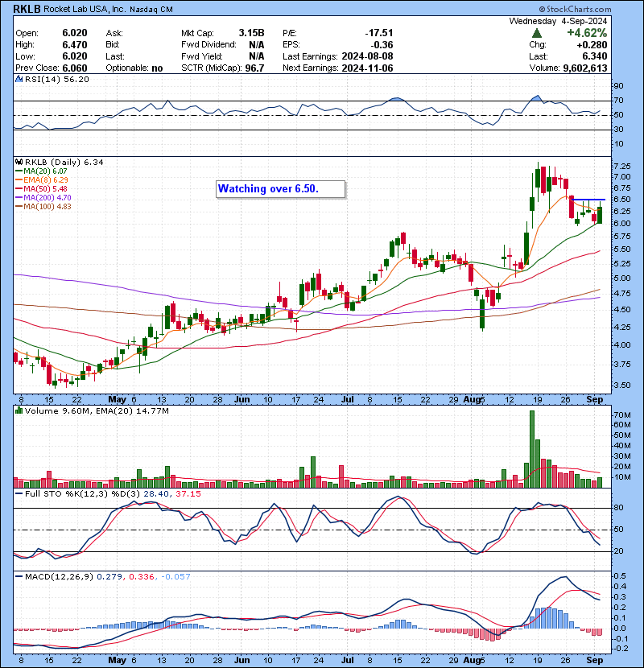644x668 pixels.
Task: Click the Volume 9.60M, EMA(20) 14.77M label
Action: (x=97, y=410)
